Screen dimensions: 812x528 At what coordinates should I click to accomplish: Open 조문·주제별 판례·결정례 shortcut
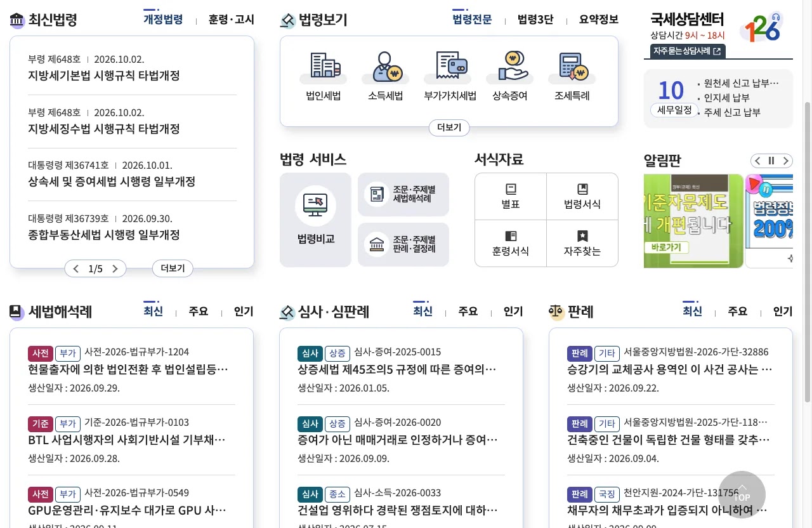click(403, 244)
